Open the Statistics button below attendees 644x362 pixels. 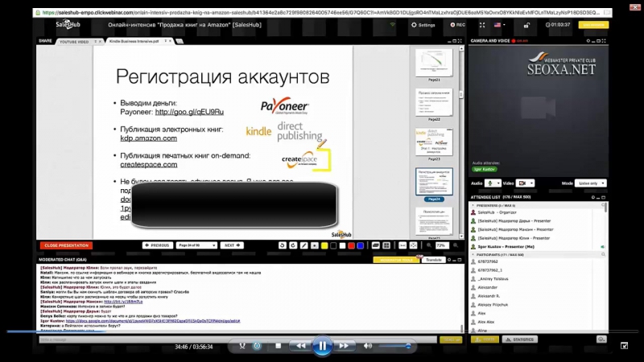coord(520,339)
